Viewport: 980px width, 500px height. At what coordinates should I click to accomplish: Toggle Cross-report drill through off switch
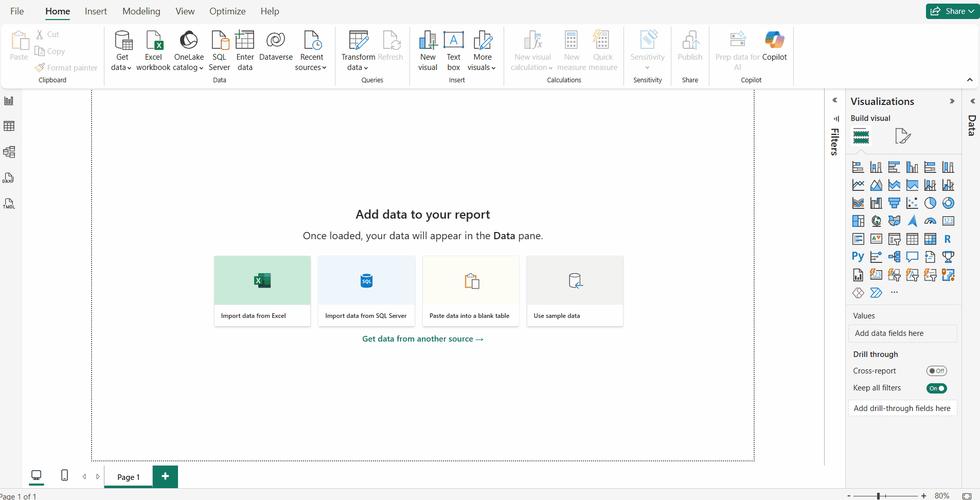pos(937,370)
